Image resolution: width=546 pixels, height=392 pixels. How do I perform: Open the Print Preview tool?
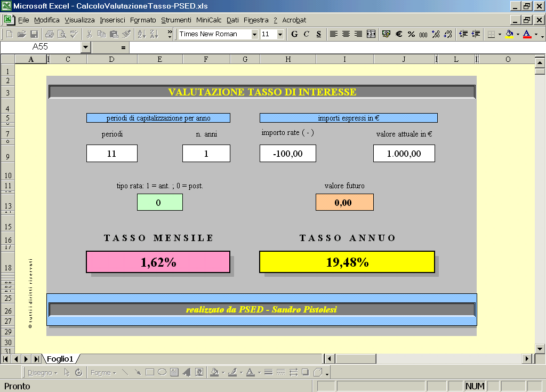(62, 34)
